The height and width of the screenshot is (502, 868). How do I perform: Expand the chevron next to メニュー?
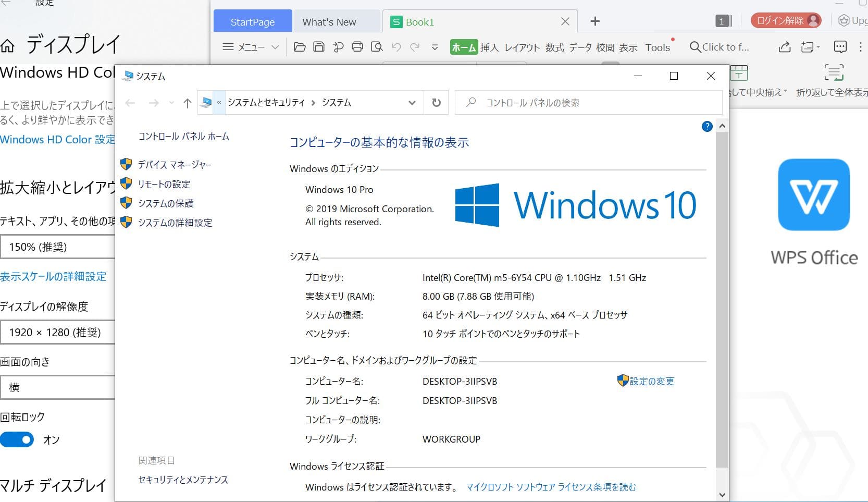point(275,47)
